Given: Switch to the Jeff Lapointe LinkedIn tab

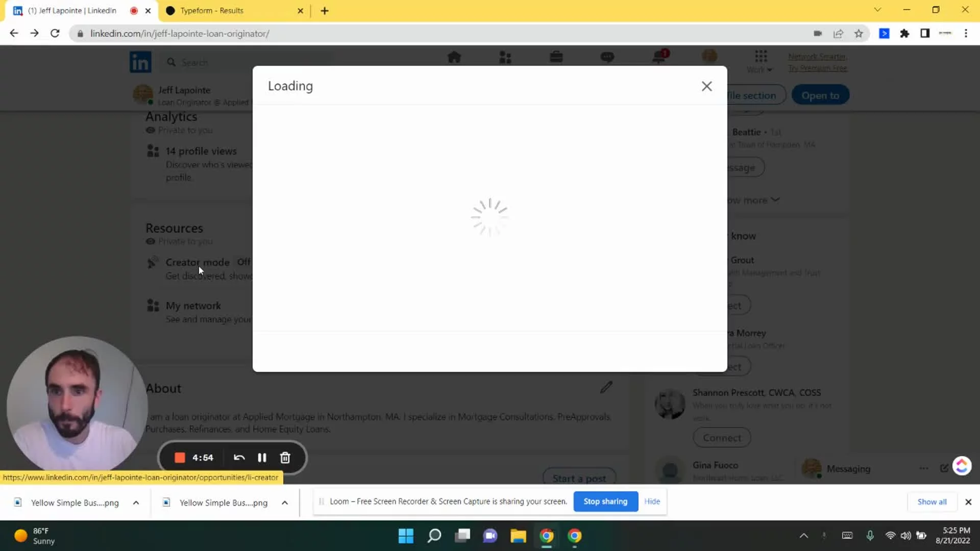Looking at the screenshot, I should (72, 11).
